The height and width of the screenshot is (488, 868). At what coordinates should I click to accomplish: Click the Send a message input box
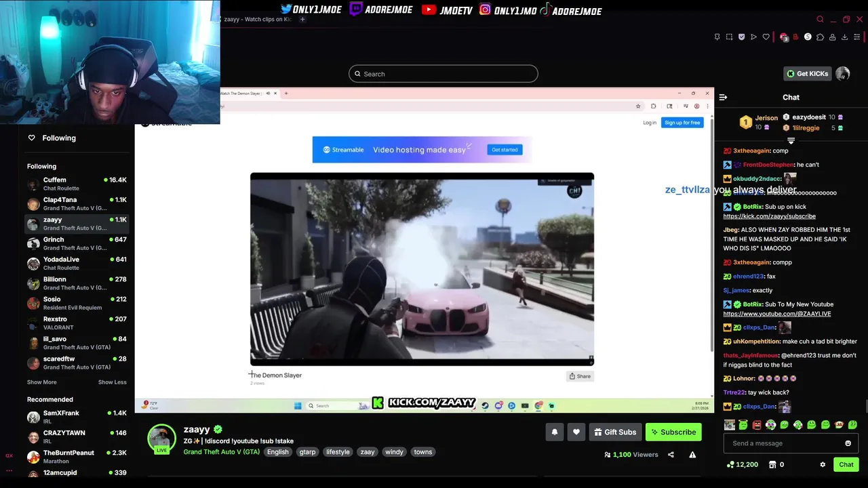(791, 443)
